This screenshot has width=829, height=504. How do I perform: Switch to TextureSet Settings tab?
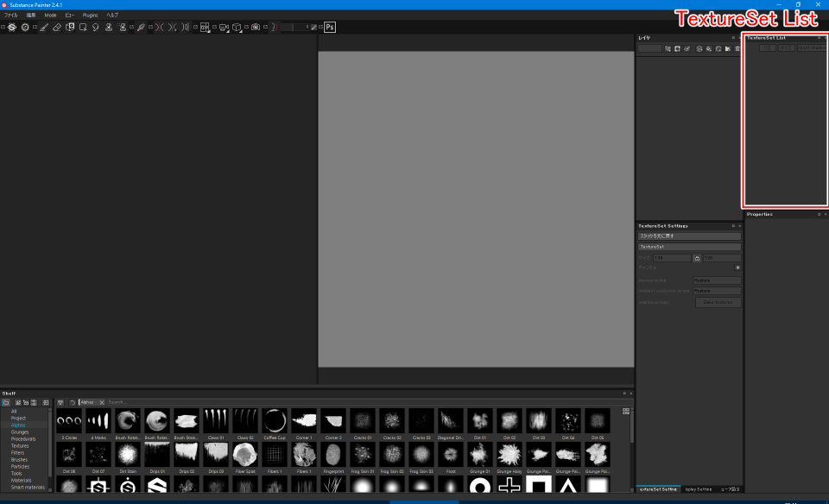point(658,489)
